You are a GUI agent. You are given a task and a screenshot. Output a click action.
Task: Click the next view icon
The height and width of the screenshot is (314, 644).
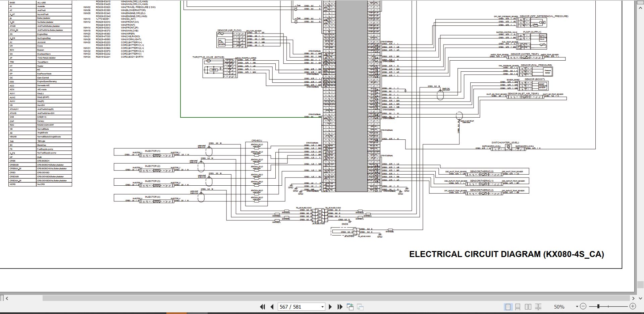pyautogui.click(x=360, y=307)
